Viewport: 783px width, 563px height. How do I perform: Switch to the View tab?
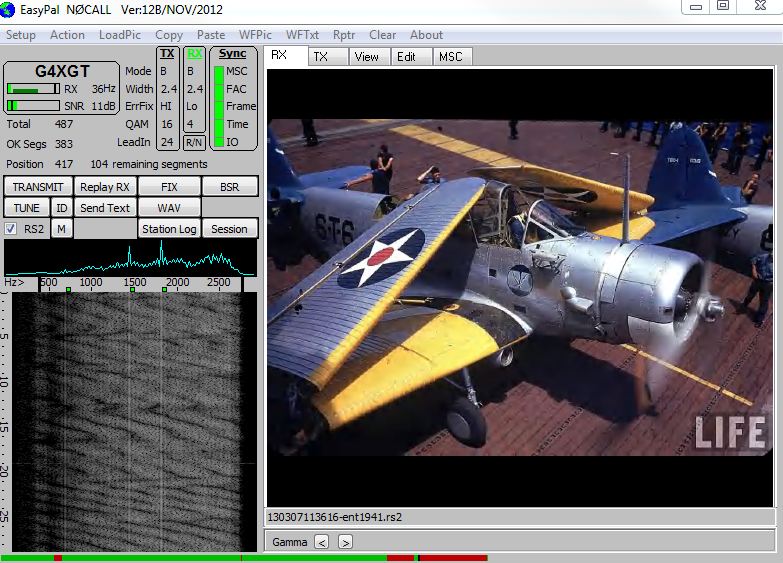click(x=369, y=57)
